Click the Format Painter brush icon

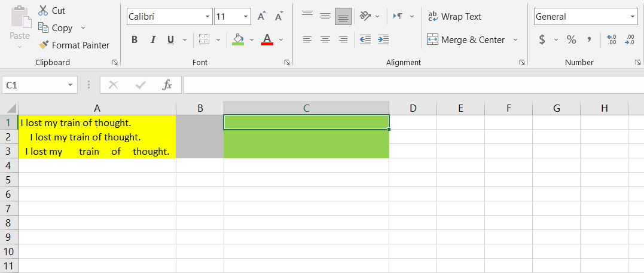(43, 45)
